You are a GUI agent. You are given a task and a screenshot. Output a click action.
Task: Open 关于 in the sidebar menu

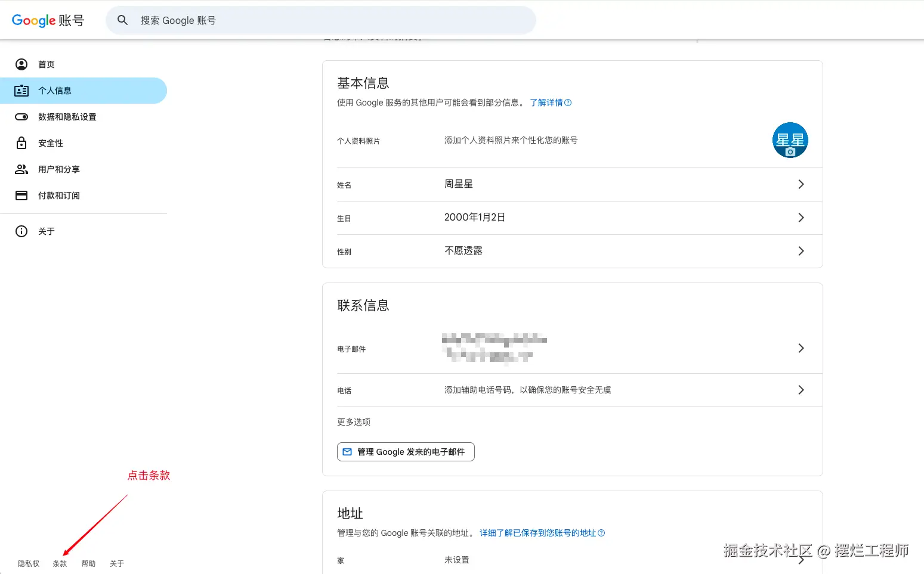tap(84, 231)
